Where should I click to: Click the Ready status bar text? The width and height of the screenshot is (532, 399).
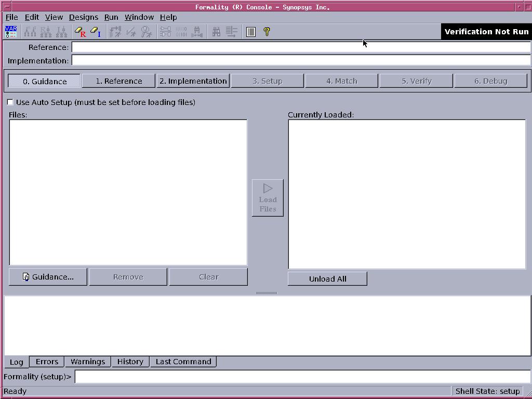click(15, 391)
